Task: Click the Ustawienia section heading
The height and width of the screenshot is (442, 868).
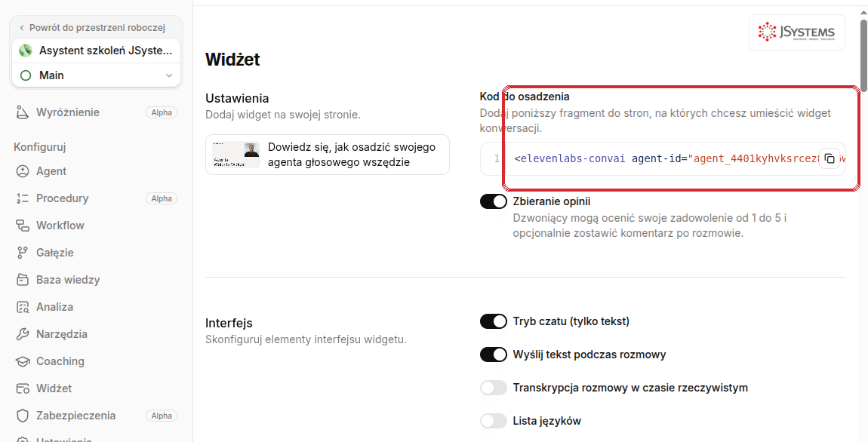Action: tap(237, 99)
